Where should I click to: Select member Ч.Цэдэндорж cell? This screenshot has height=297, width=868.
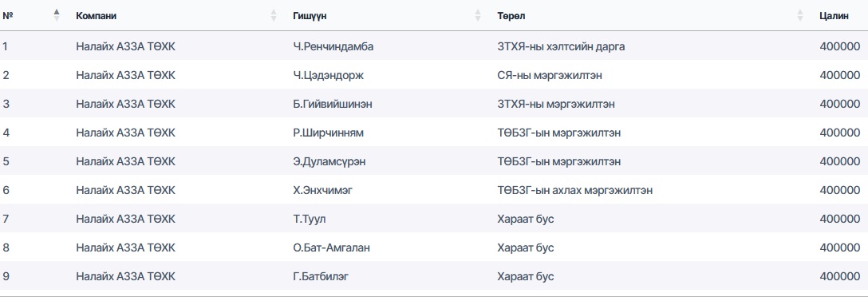pos(328,75)
